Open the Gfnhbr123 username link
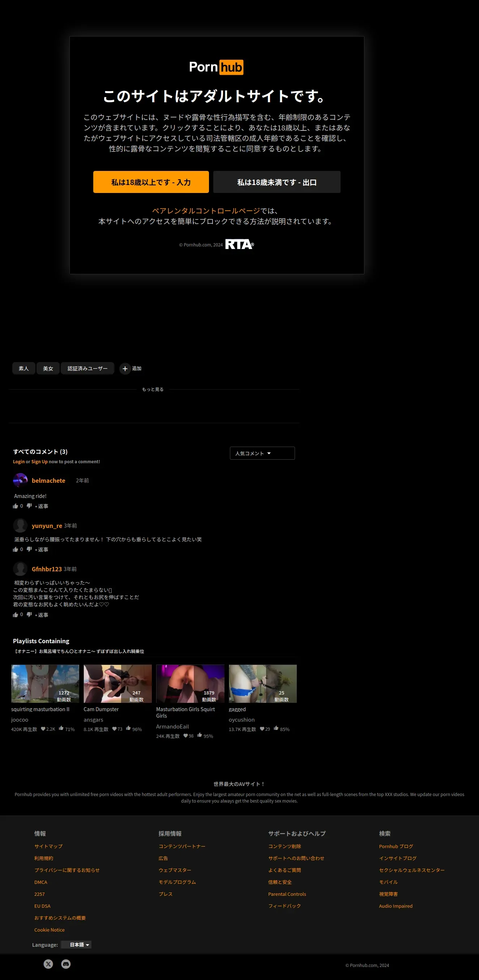479x980 pixels. tap(46, 569)
